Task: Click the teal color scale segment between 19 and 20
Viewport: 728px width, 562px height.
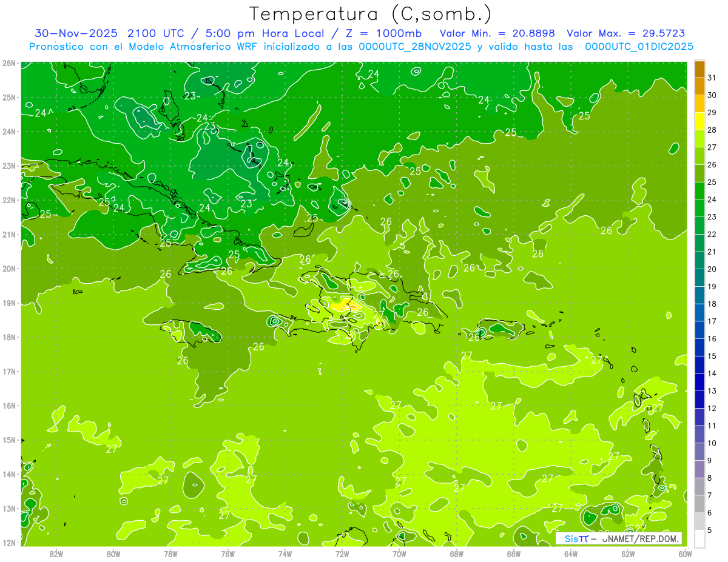Action: [699, 278]
